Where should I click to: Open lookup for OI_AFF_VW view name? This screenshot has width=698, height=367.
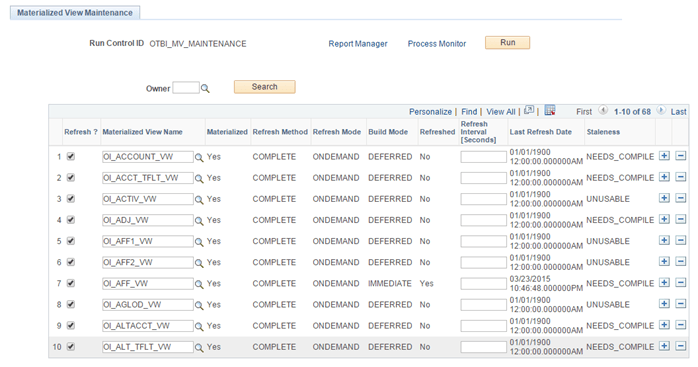pos(199,284)
